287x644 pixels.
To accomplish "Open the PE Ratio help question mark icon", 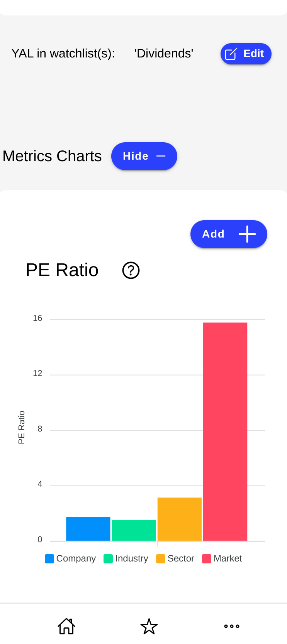I will tap(131, 270).
